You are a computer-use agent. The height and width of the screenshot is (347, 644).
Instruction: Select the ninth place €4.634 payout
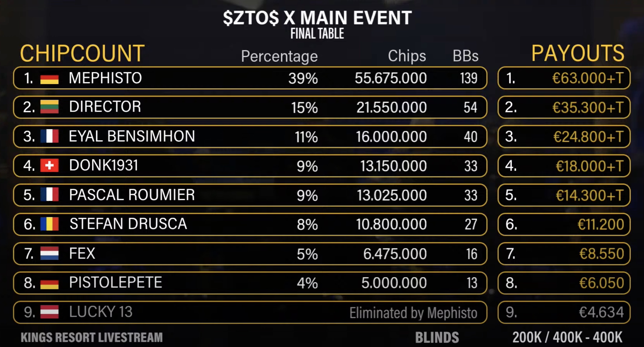(601, 312)
